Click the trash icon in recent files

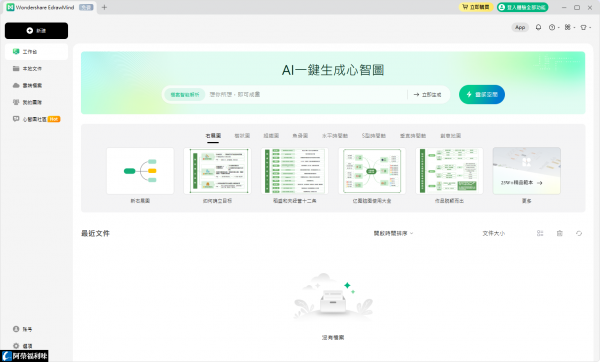tap(559, 233)
